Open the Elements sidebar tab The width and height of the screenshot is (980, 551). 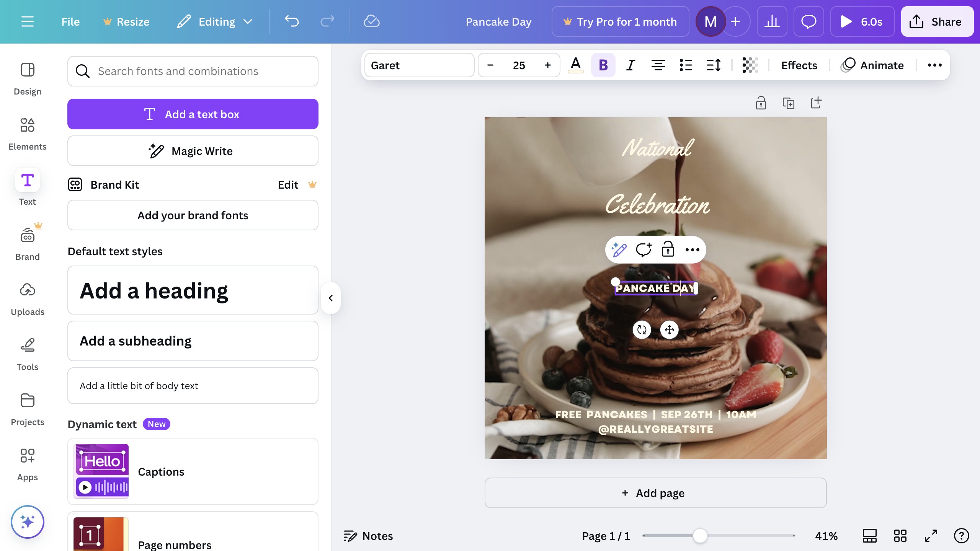click(27, 134)
